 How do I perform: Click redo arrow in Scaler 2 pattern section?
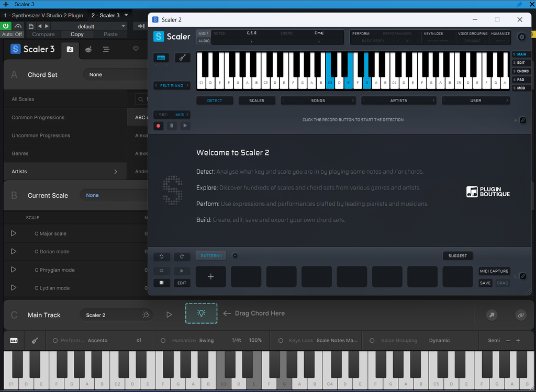[182, 256]
